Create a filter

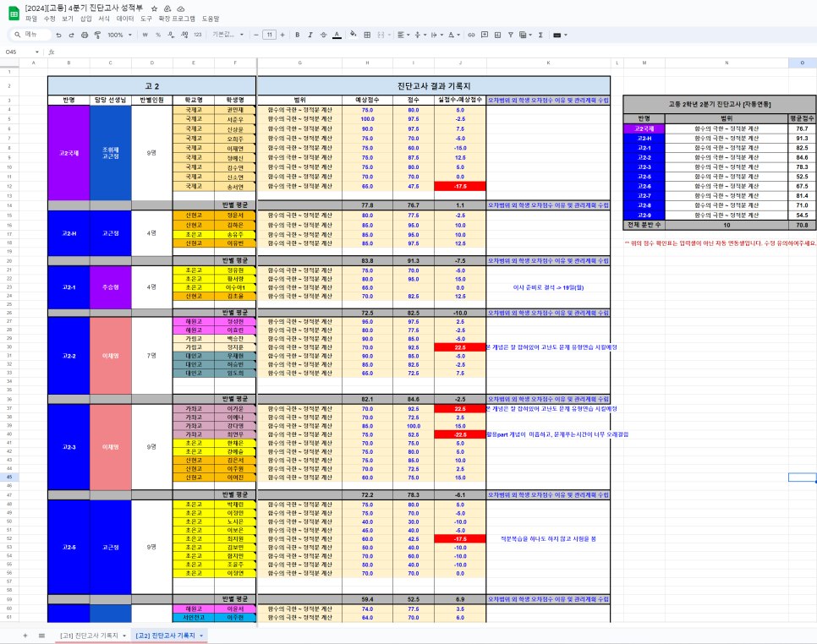tap(511, 35)
